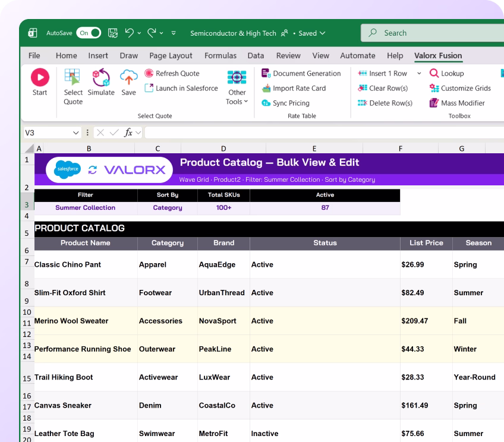Open the Saved status dropdown chevron

322,33
